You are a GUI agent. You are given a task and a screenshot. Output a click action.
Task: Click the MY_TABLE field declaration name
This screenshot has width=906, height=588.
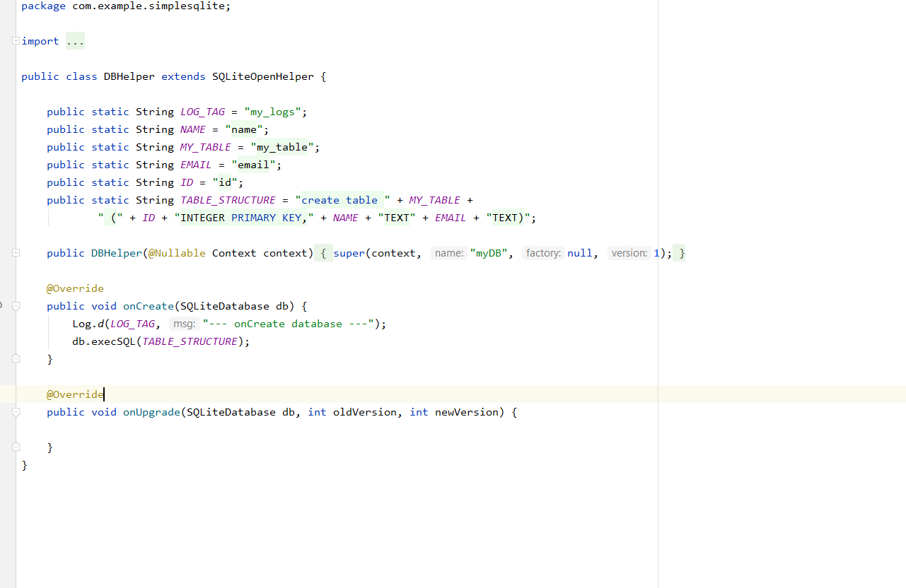(x=206, y=147)
